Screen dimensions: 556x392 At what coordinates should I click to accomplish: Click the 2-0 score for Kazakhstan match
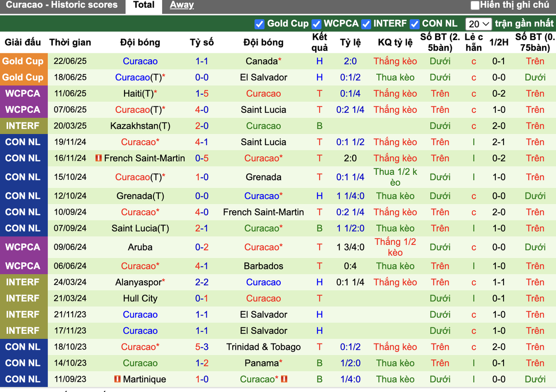[202, 125]
